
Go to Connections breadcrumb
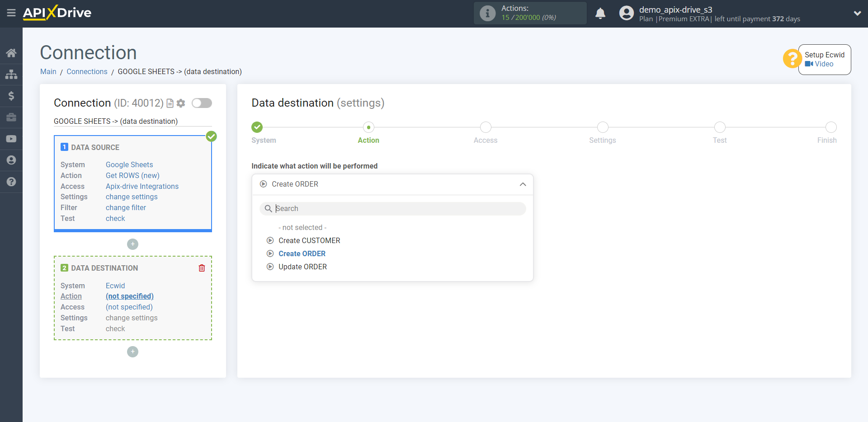pos(87,71)
